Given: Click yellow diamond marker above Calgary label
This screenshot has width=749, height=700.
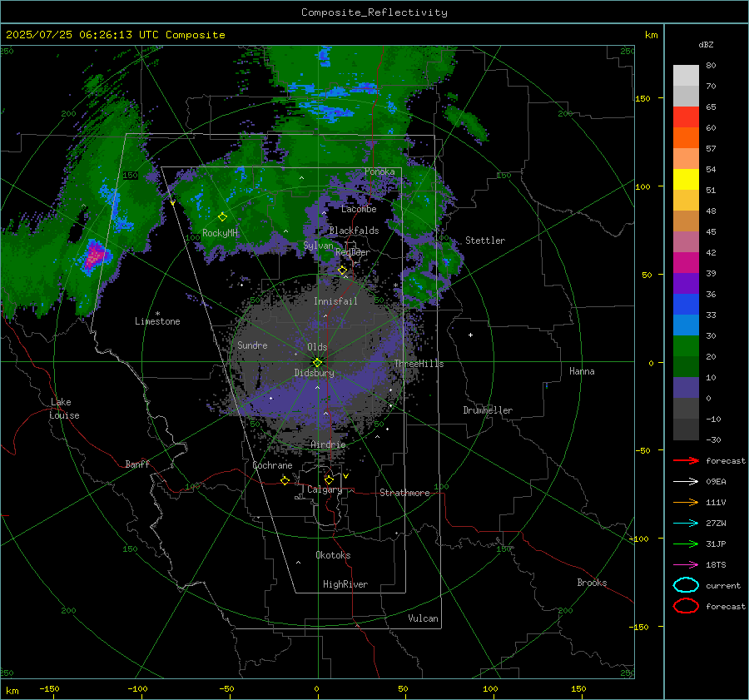Looking at the screenshot, I should click(329, 479).
